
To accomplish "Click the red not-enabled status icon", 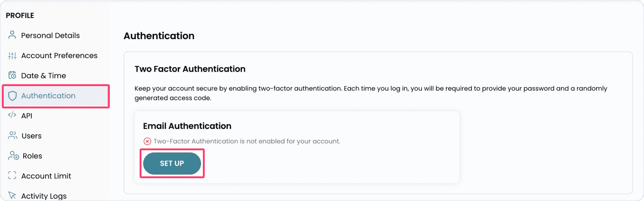I will (x=147, y=141).
